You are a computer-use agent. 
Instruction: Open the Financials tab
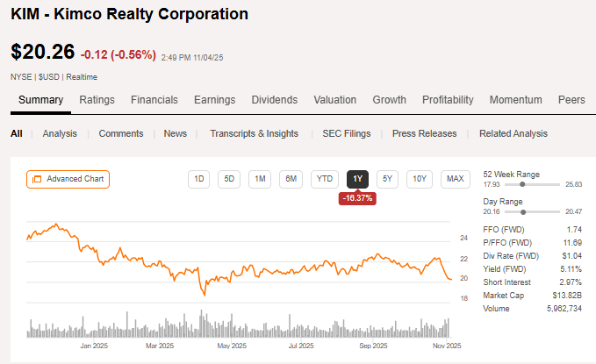coord(154,100)
